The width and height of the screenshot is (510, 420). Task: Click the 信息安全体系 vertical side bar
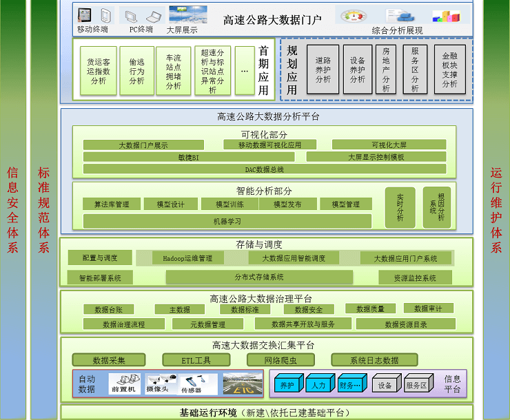point(12,210)
